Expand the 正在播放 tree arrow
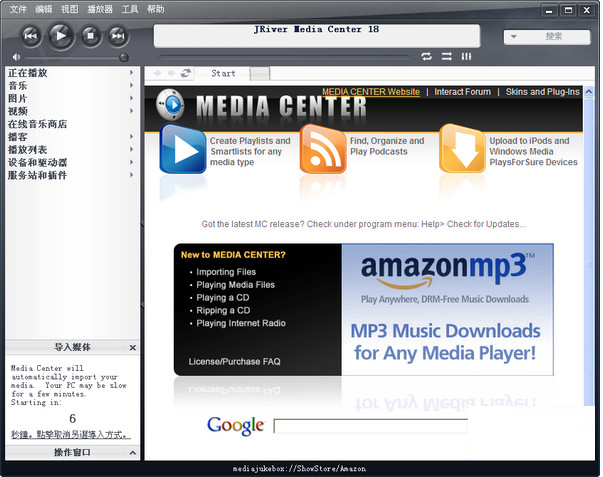The width and height of the screenshot is (603, 477). [132, 72]
